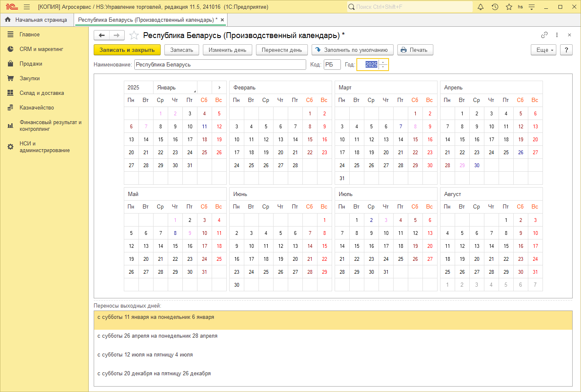Add calendar to favorites with the star icon
581x392 pixels.
pos(134,36)
